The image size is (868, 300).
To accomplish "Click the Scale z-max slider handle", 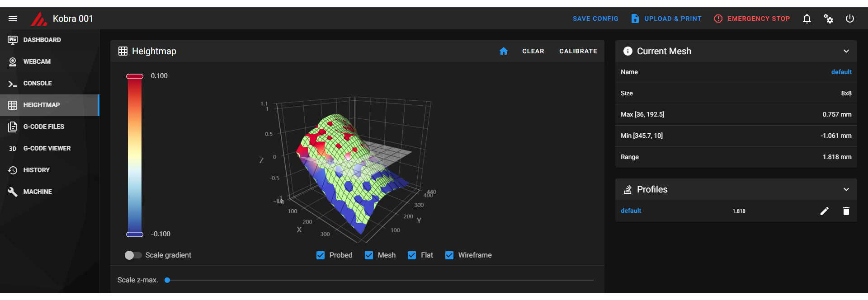I will [167, 280].
